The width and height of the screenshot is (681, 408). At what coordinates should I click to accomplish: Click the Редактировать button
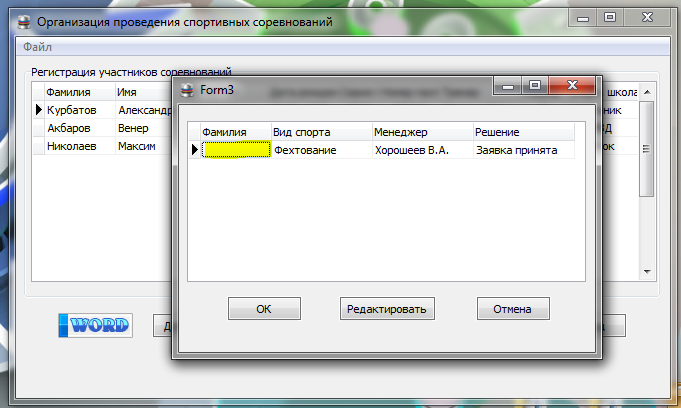(x=387, y=308)
